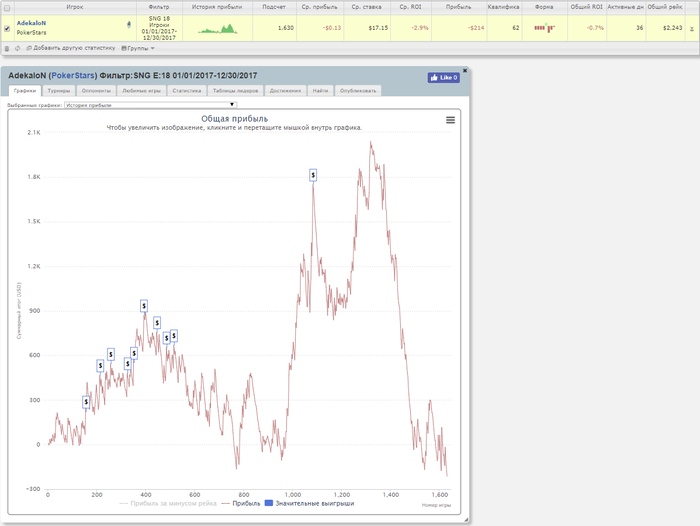Click the profit history sparkline thumbnail
The image size is (700, 526).
[217, 29]
